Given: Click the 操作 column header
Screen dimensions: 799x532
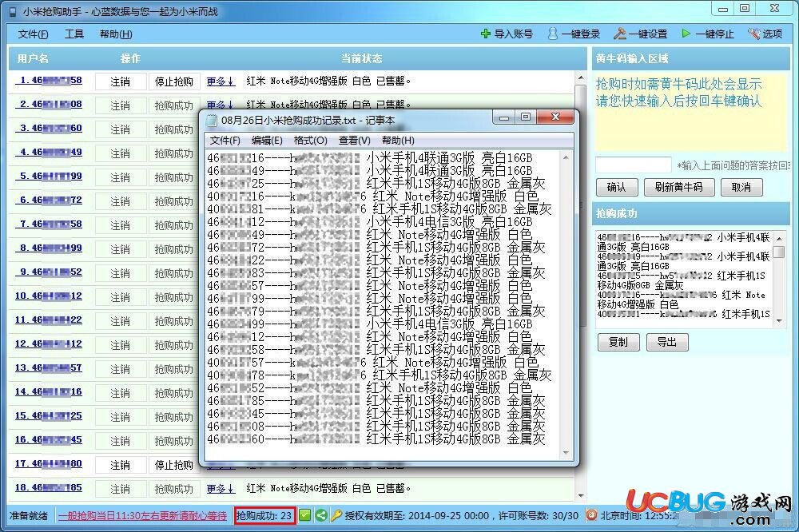Looking at the screenshot, I should (130, 58).
